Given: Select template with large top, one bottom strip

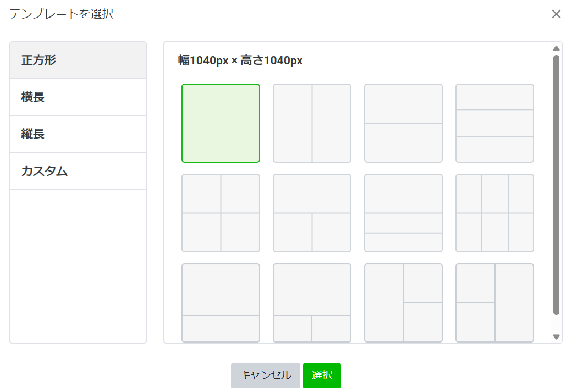Looking at the screenshot, I should pos(221,302).
